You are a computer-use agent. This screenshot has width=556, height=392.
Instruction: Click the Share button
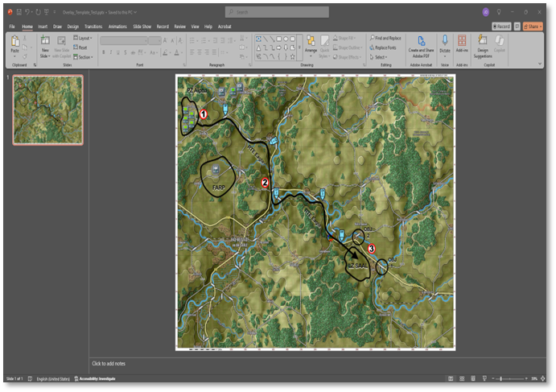click(532, 27)
